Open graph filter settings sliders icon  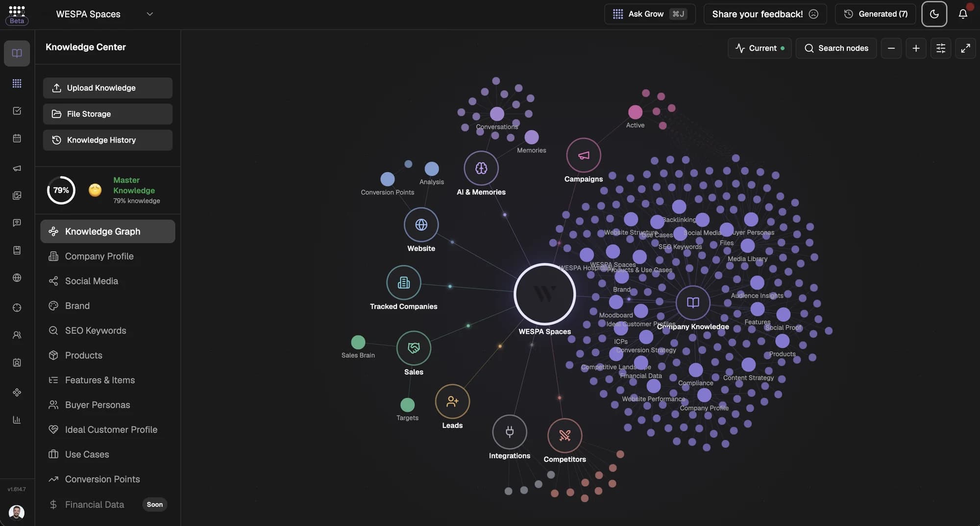point(941,48)
